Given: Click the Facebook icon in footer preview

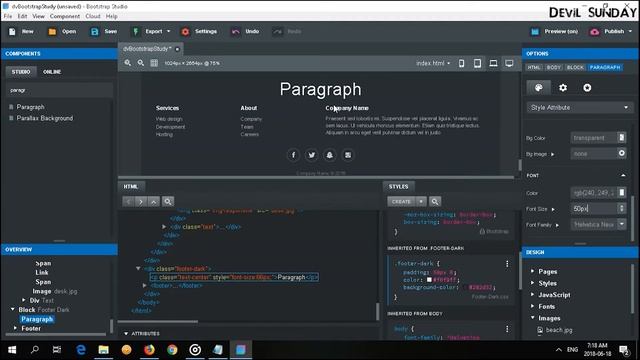Looking at the screenshot, I should pos(293,155).
